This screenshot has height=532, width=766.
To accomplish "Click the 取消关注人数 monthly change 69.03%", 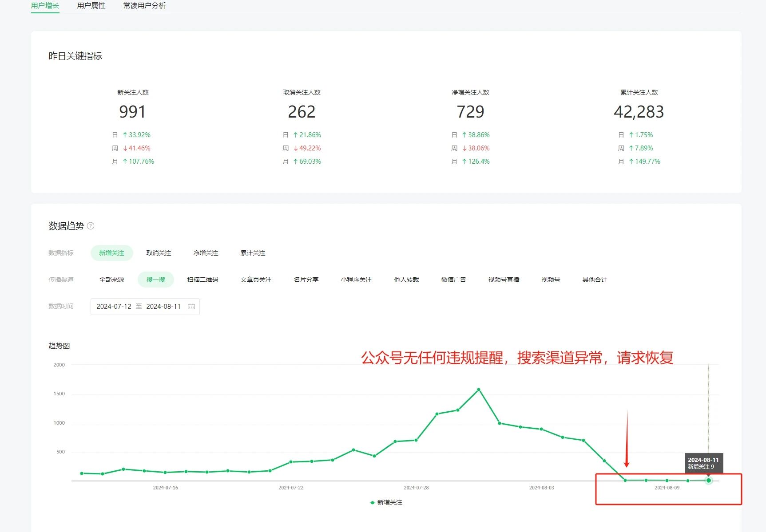I will click(307, 162).
